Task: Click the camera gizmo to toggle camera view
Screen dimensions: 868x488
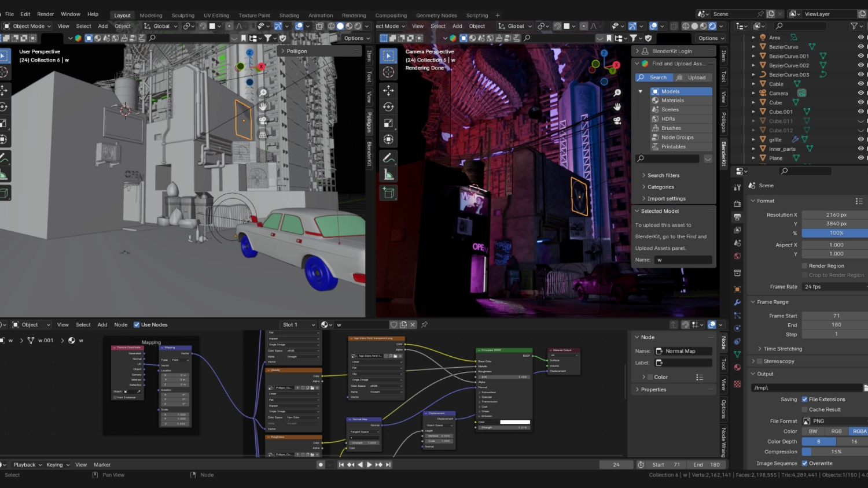Action: 617,120
